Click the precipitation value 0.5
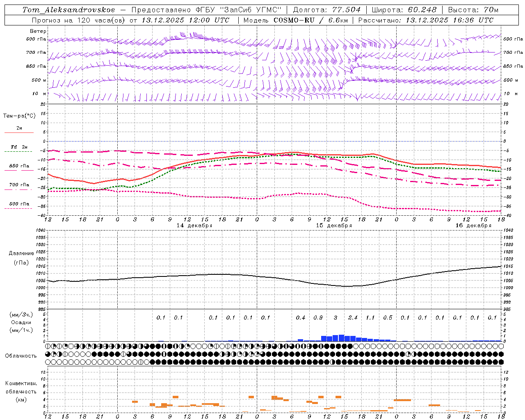 388,317
